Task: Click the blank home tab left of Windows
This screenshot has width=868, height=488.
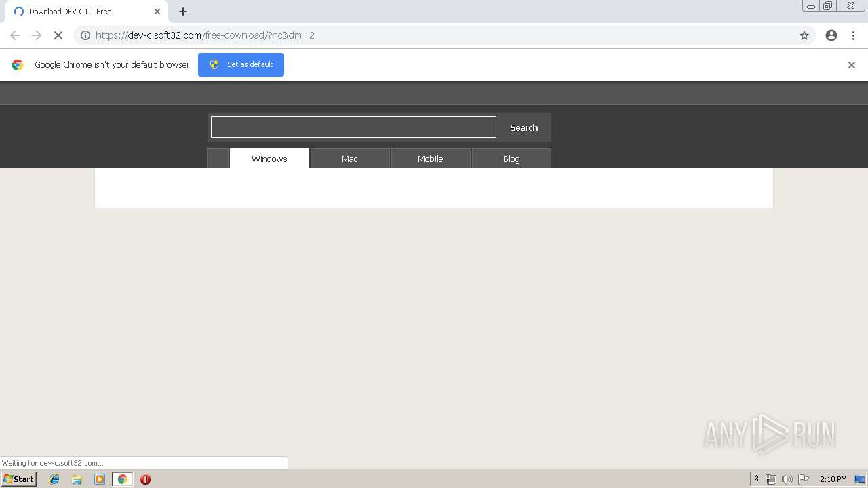Action: (x=218, y=159)
